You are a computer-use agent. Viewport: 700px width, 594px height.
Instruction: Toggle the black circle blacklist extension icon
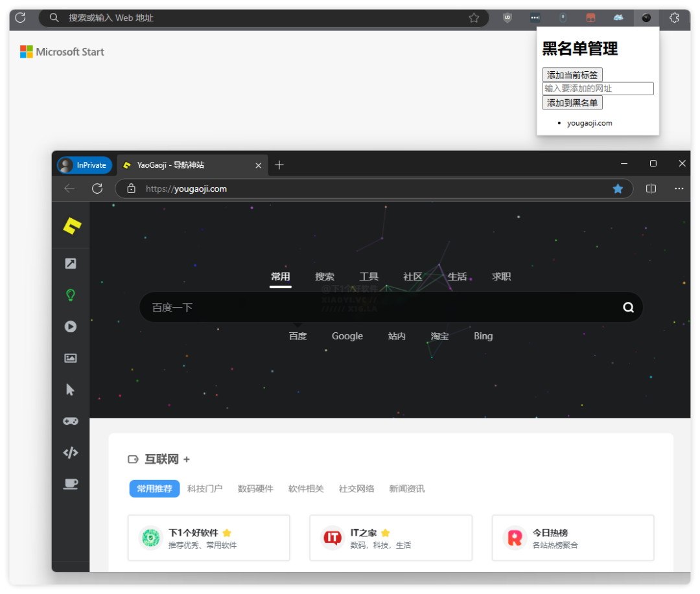646,18
